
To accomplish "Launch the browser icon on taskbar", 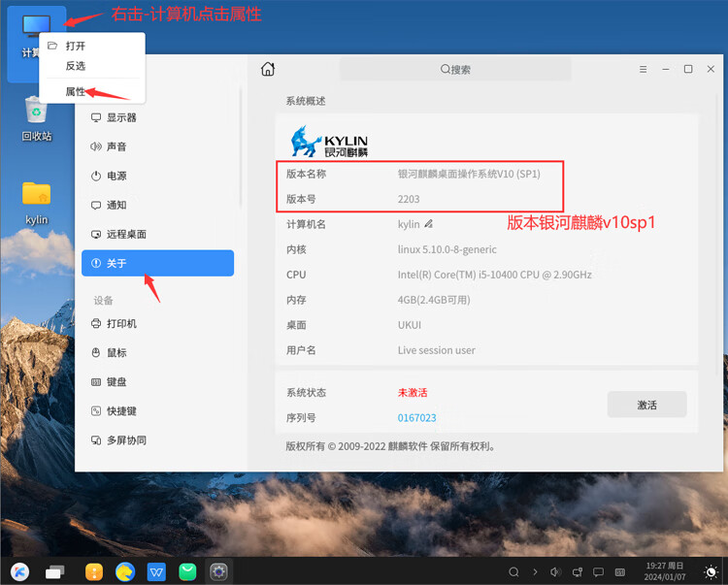I will [125, 572].
